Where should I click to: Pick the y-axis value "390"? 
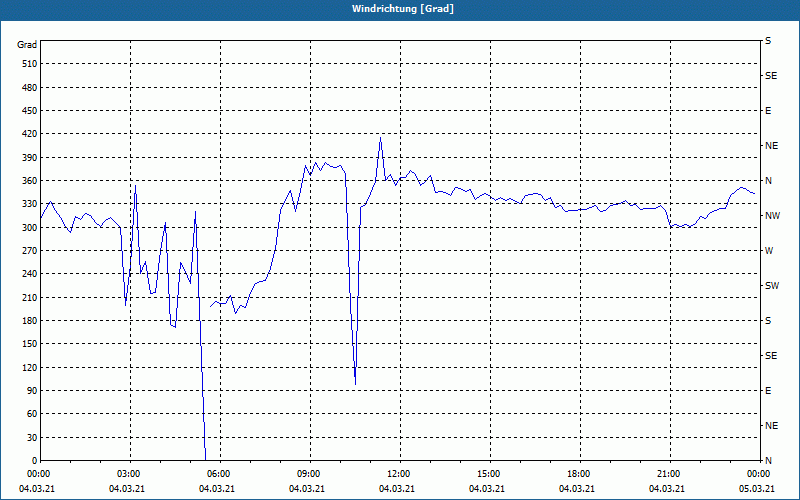pos(30,158)
